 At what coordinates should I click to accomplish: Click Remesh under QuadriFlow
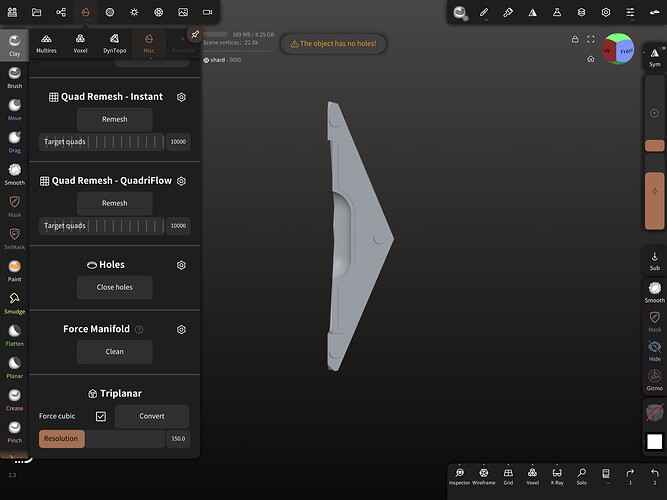point(114,203)
